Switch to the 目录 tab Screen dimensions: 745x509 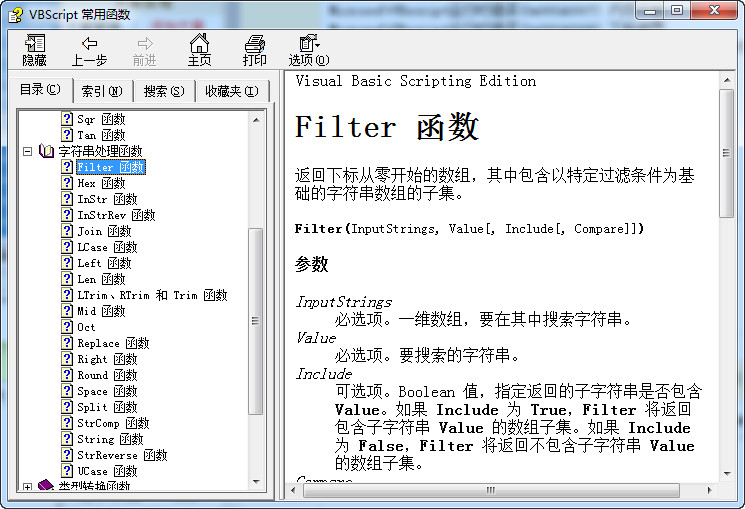[40, 89]
